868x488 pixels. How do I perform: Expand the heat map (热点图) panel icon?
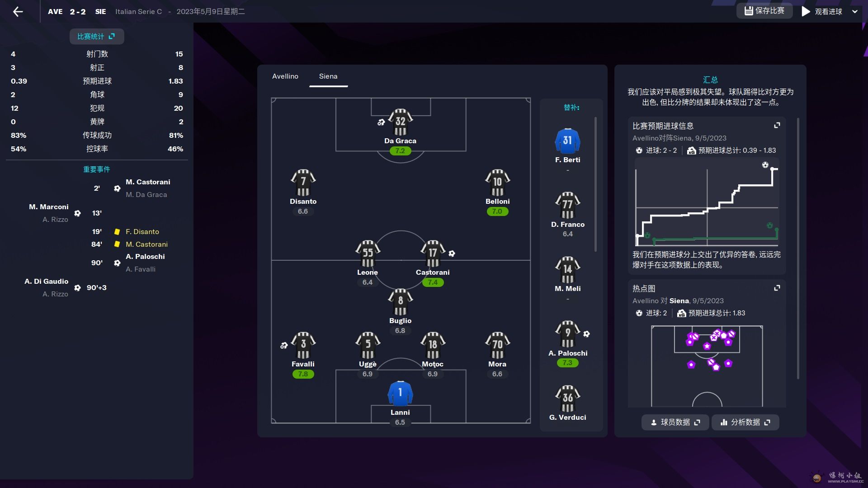tap(777, 288)
